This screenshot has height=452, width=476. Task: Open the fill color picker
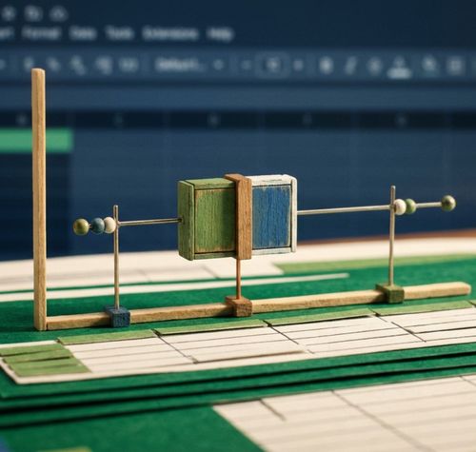pos(429,66)
